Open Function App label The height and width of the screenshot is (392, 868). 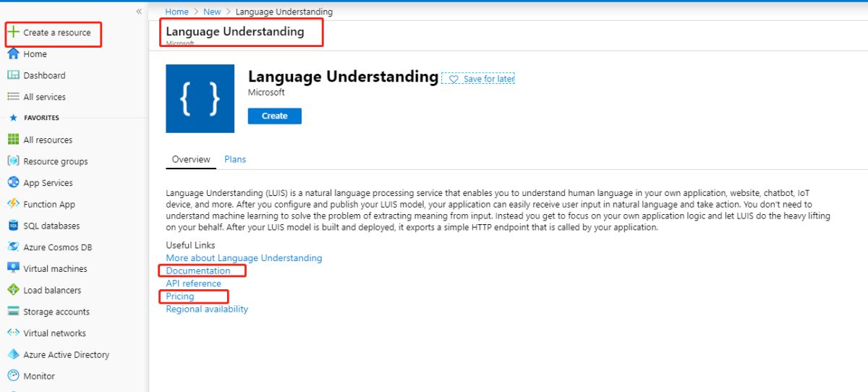49,204
